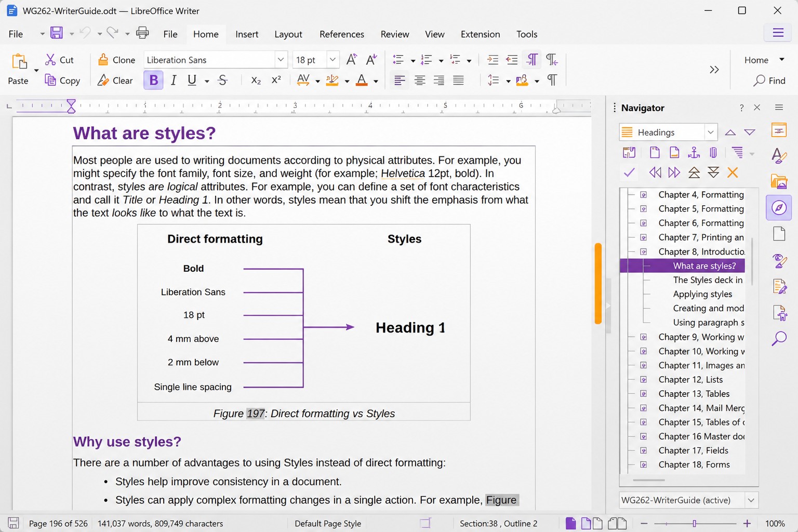The height and width of the screenshot is (532, 798).
Task: Click zoom slider handle
Action: (x=695, y=523)
